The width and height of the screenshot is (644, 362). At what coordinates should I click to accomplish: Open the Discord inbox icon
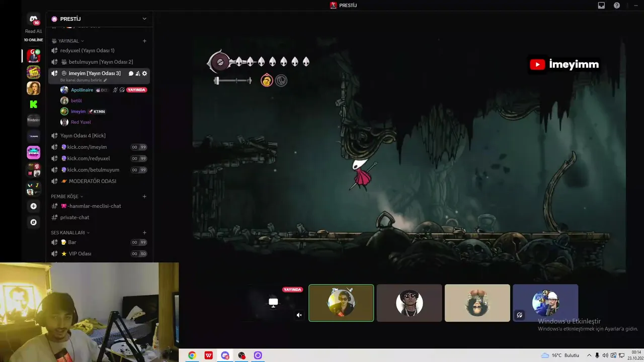(601, 6)
